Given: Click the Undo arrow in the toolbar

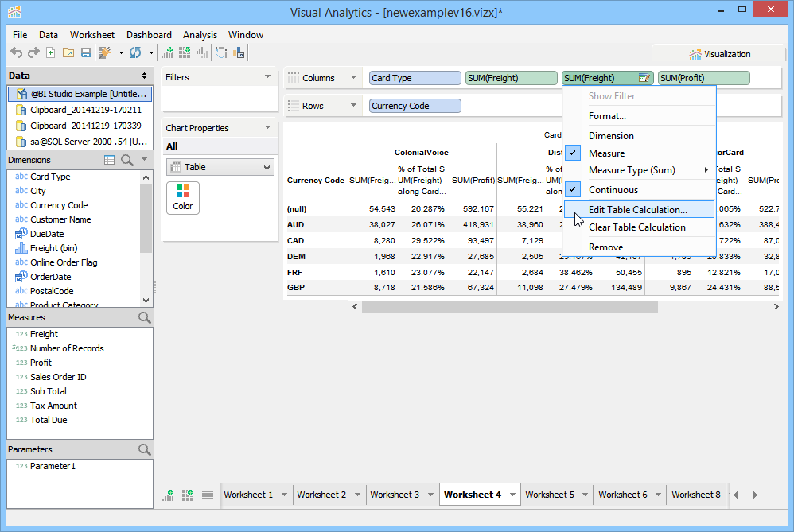Looking at the screenshot, I should click(17, 52).
